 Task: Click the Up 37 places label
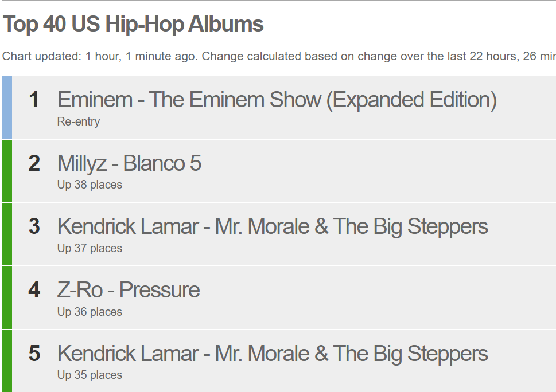click(90, 249)
